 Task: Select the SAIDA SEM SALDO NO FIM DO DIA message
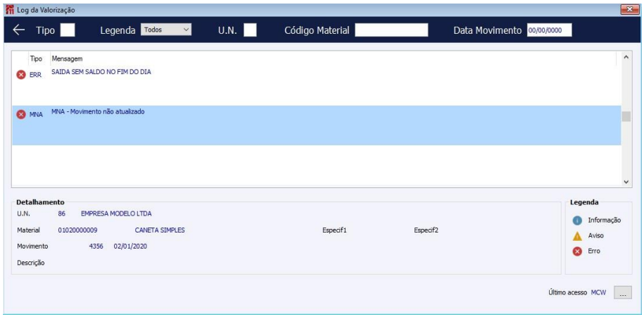101,72
